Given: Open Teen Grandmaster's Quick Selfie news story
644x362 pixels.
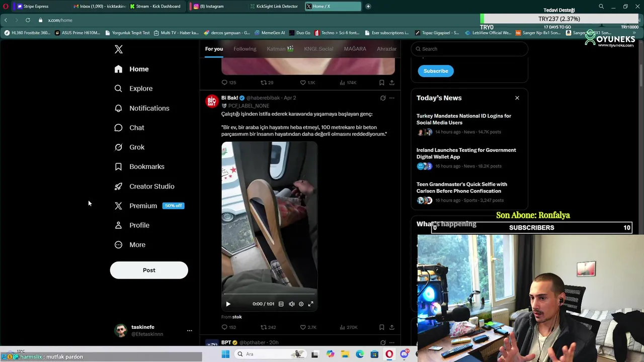Looking at the screenshot, I should pyautogui.click(x=461, y=188).
